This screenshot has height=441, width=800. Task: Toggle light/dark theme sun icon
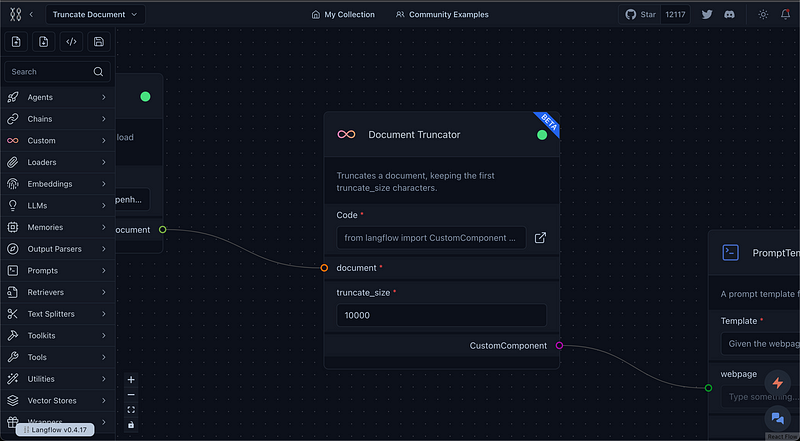click(x=763, y=15)
